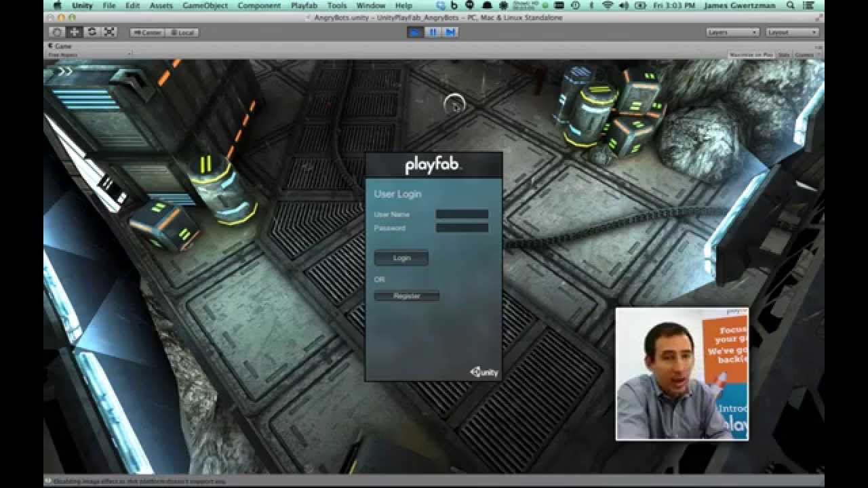Select the Move tool in toolbar
The image size is (868, 488).
coord(75,32)
